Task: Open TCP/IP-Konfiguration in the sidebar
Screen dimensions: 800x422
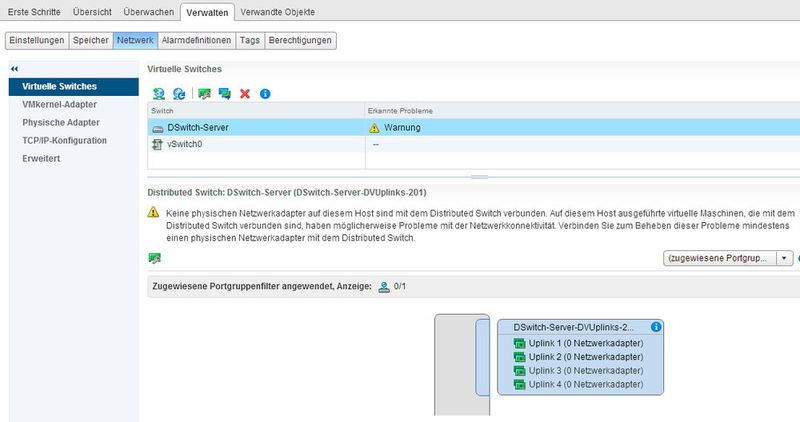Action: pos(64,140)
